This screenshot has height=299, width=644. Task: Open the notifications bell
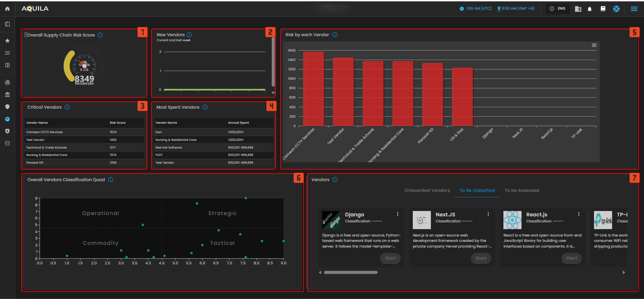[590, 9]
